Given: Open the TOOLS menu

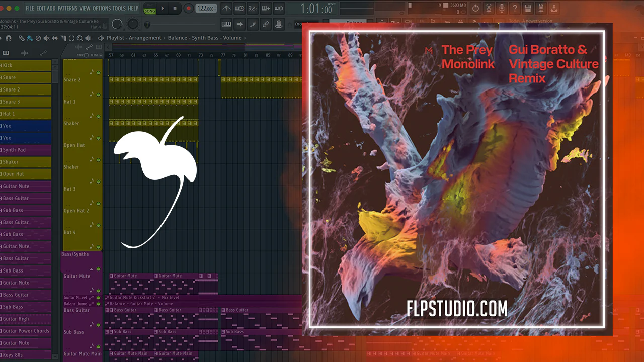Looking at the screenshot, I should [x=119, y=9].
